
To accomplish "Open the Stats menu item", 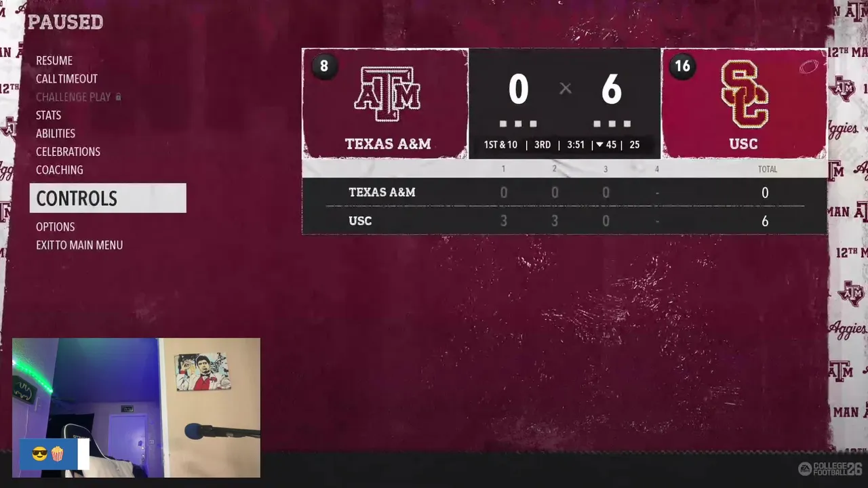I will [48, 115].
